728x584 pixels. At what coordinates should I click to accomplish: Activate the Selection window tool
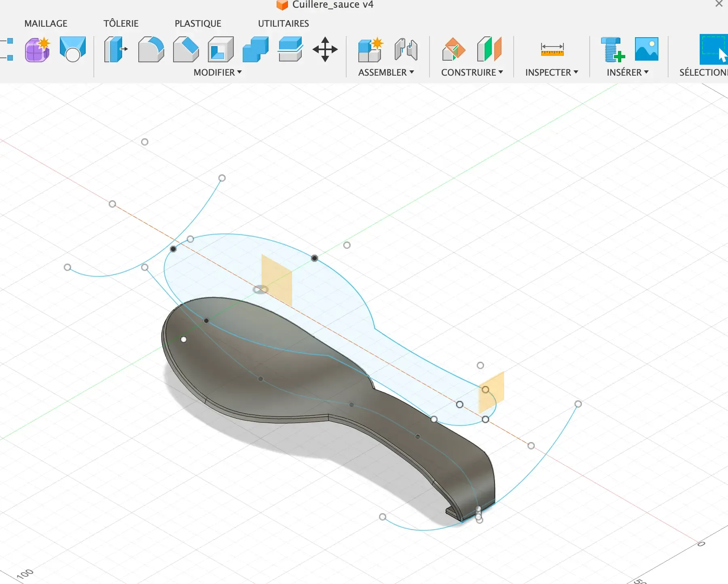[x=714, y=49]
